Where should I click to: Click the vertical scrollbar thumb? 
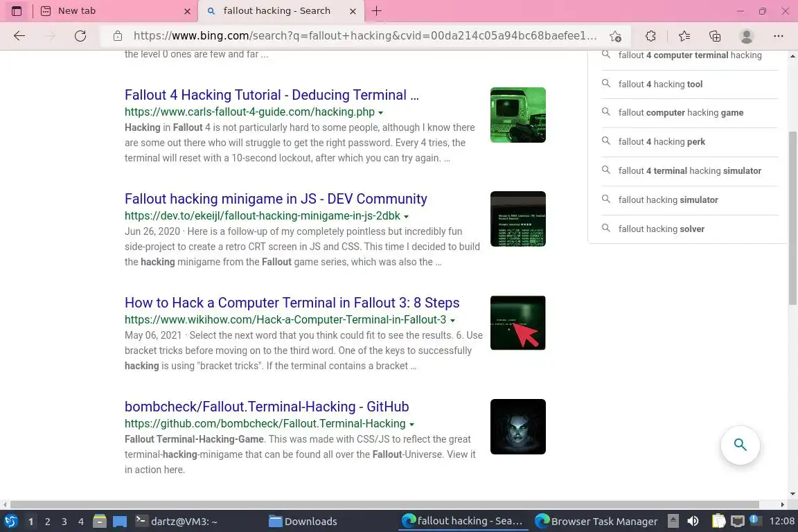(792, 218)
